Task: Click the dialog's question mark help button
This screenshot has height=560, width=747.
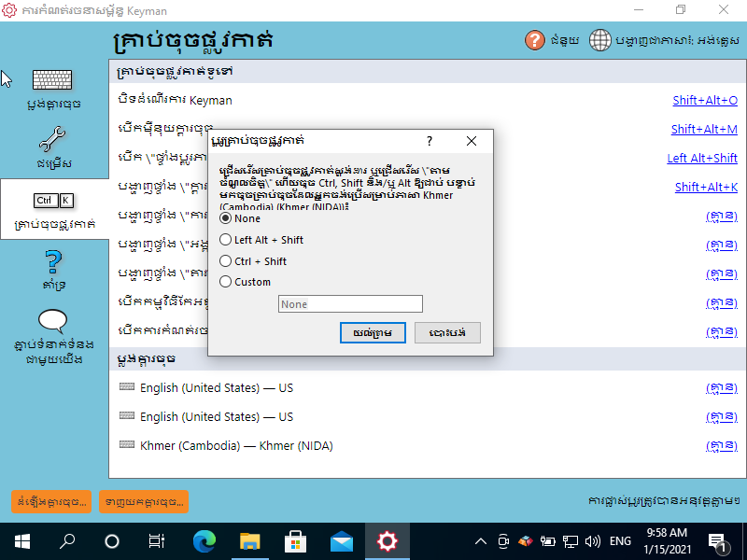Action: tap(430, 141)
